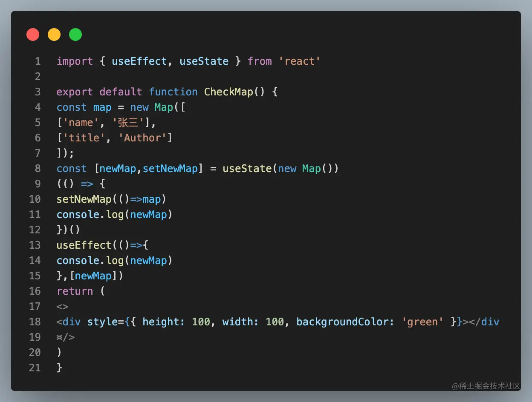The height and width of the screenshot is (402, 532).
Task: Click the 'width' property
Action: pyautogui.click(x=238, y=322)
